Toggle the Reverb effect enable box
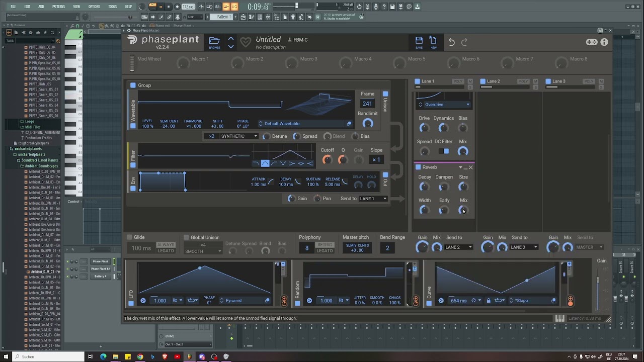The width and height of the screenshot is (644, 362). (418, 167)
